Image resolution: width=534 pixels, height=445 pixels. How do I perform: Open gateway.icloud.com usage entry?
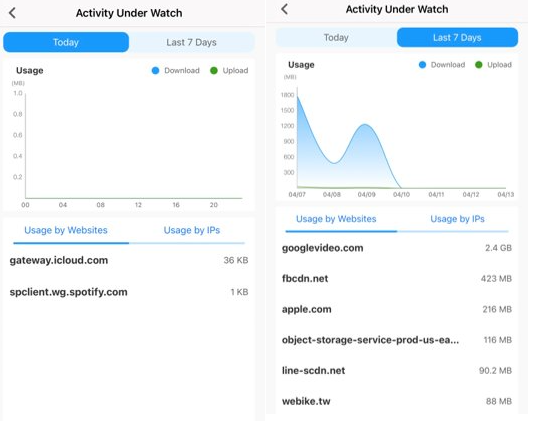[x=129, y=260]
